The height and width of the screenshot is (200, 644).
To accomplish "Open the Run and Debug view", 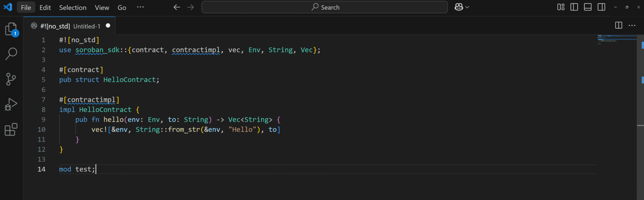I will tap(11, 104).
